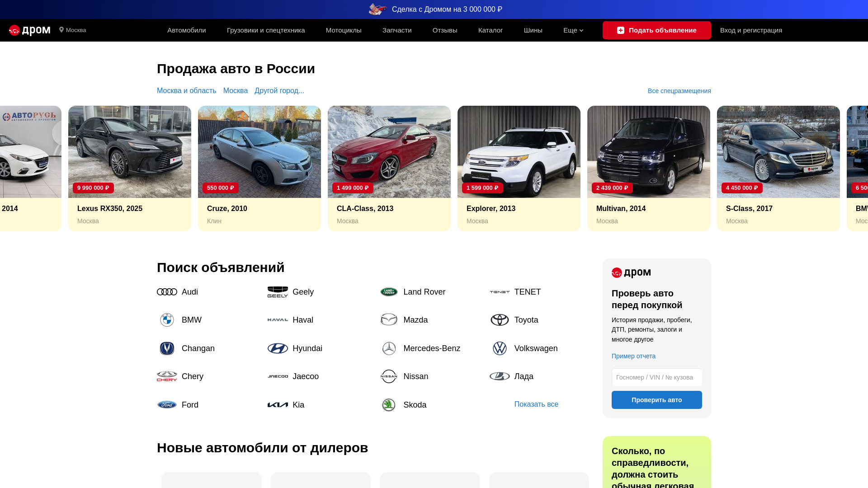Image resolution: width=868 pixels, height=488 pixels.
Task: Expand the Еще dropdown menu
Action: click(573, 30)
